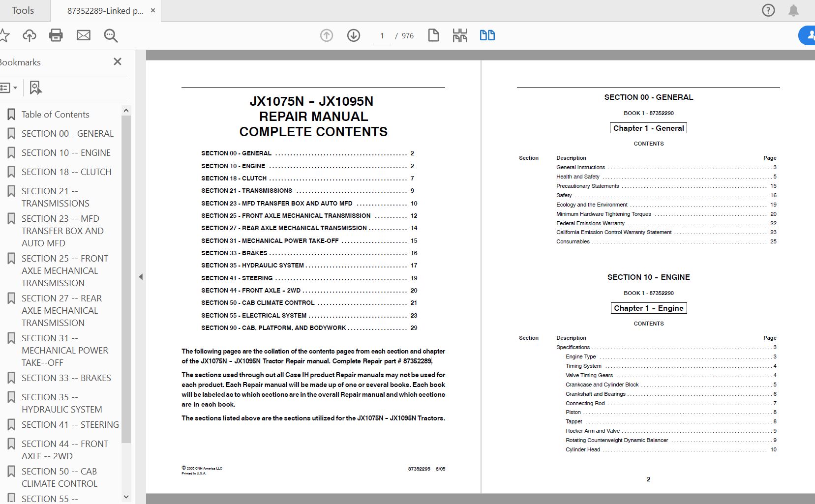Open the bookmark options dropdown menu

[x=9, y=88]
